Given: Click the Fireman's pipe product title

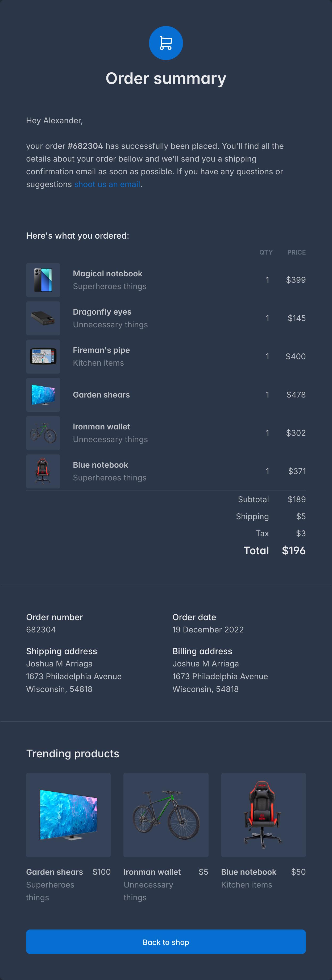Looking at the screenshot, I should pos(101,350).
